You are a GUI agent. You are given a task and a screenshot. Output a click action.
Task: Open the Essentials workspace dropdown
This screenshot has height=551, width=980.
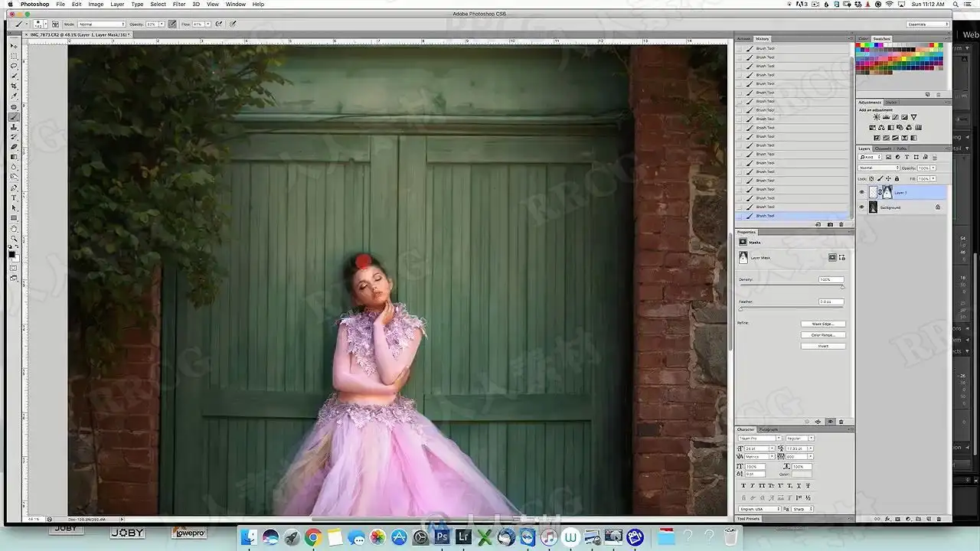(928, 24)
